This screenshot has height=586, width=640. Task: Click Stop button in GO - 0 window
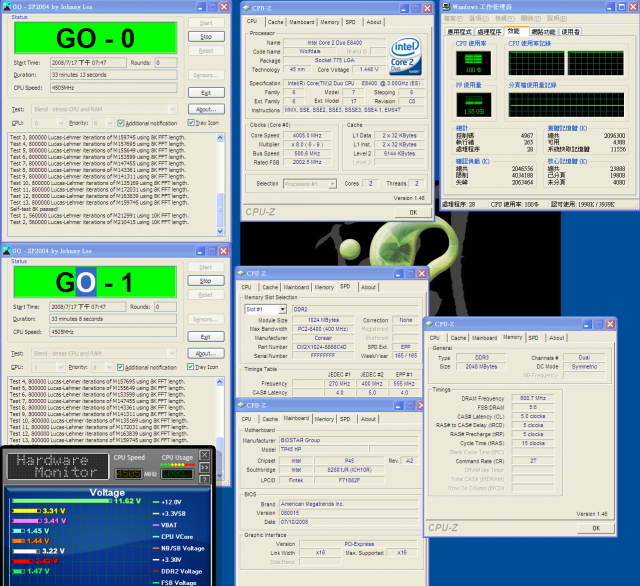206,37
